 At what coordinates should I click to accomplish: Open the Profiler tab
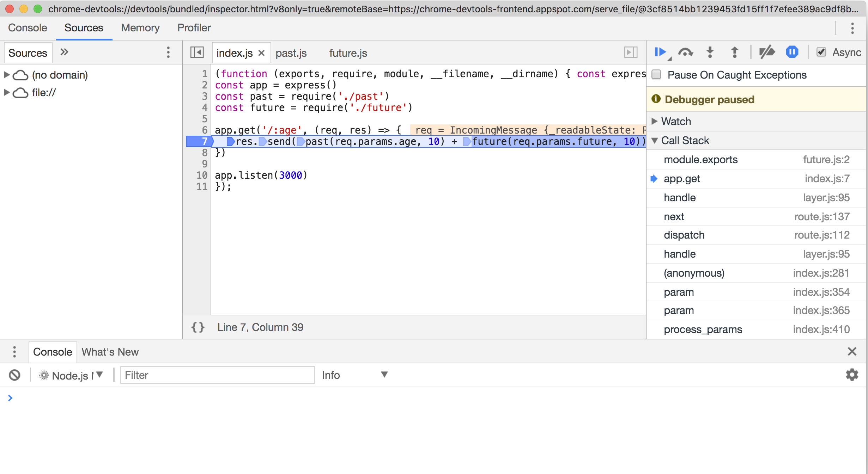pos(194,28)
